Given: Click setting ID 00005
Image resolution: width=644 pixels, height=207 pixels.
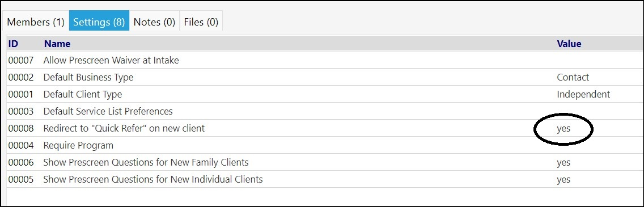Looking at the screenshot, I should (x=21, y=179).
